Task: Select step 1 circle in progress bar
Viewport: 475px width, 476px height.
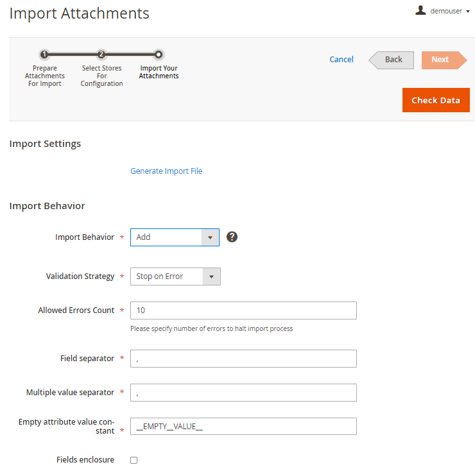Action: [44, 55]
